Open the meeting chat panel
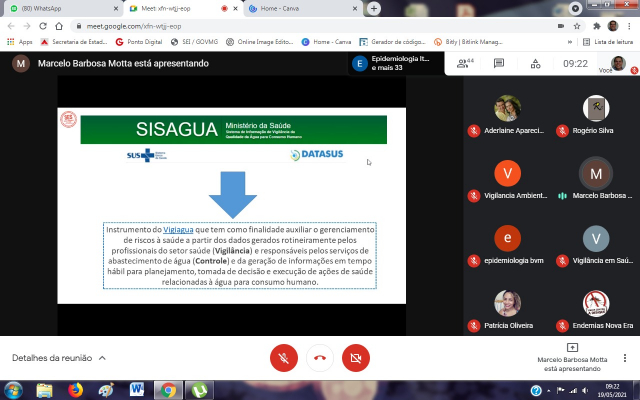640x400 pixels. [x=499, y=63]
